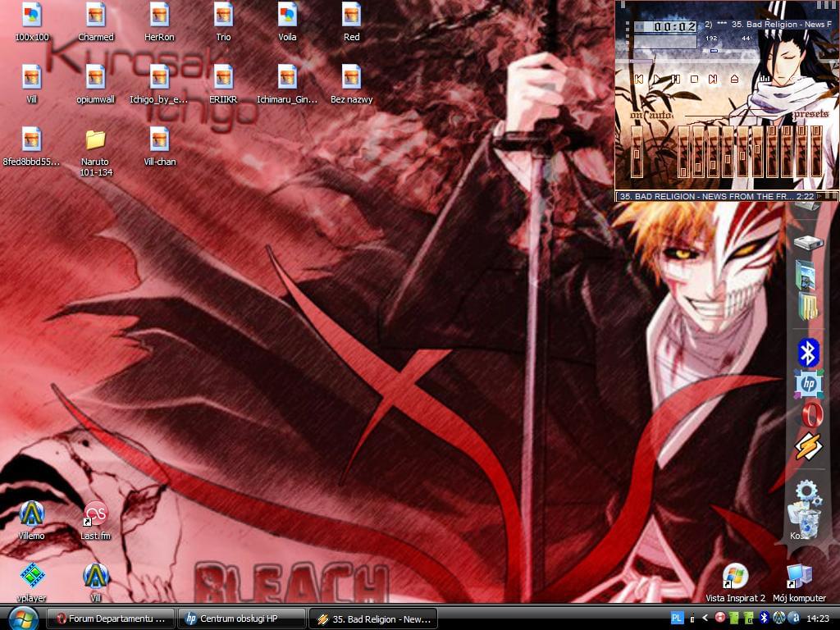Open the Vill shortcut above the taskbar
The image size is (840, 630).
click(96, 582)
